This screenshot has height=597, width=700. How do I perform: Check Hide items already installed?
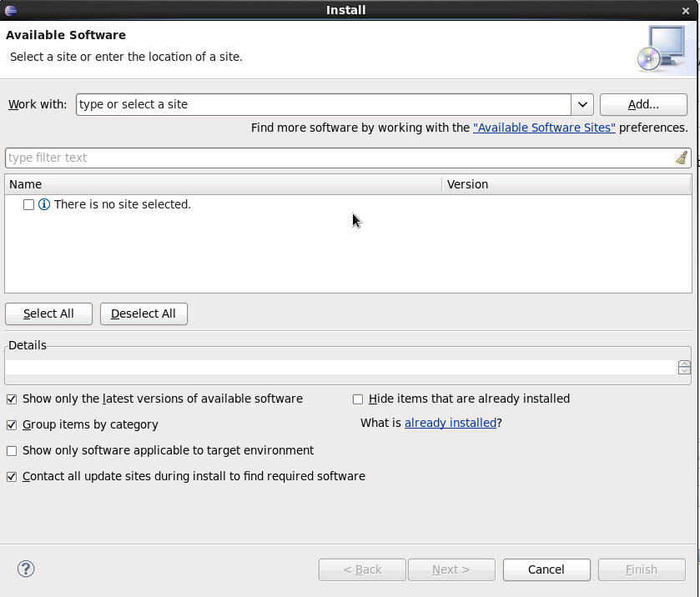pos(358,399)
